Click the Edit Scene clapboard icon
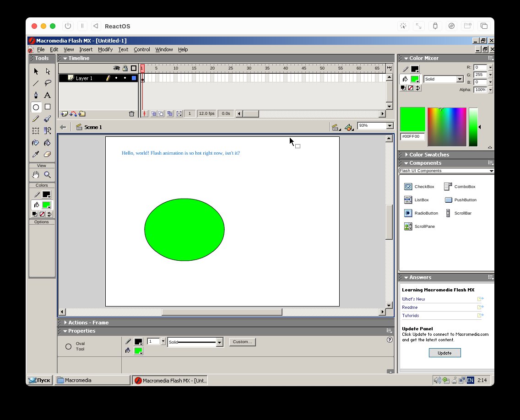This screenshot has height=420, width=520. [x=336, y=127]
